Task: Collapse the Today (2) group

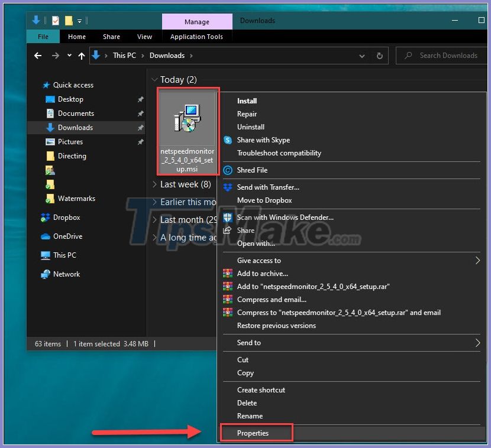Action: pyautogui.click(x=154, y=80)
